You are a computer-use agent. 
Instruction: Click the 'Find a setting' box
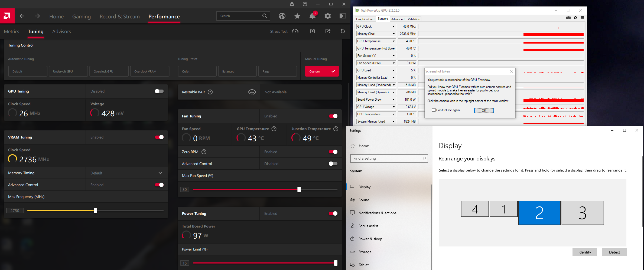point(389,158)
